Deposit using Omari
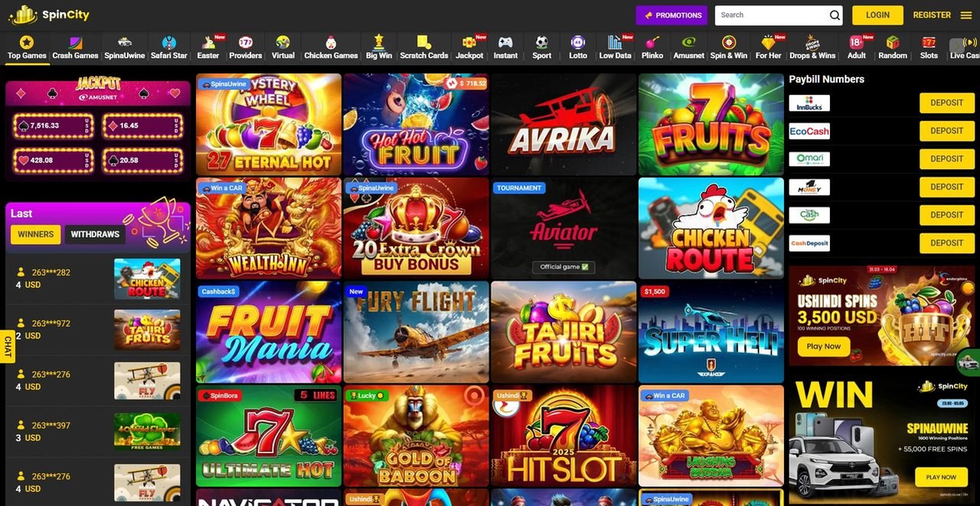The image size is (980, 506). (x=947, y=159)
